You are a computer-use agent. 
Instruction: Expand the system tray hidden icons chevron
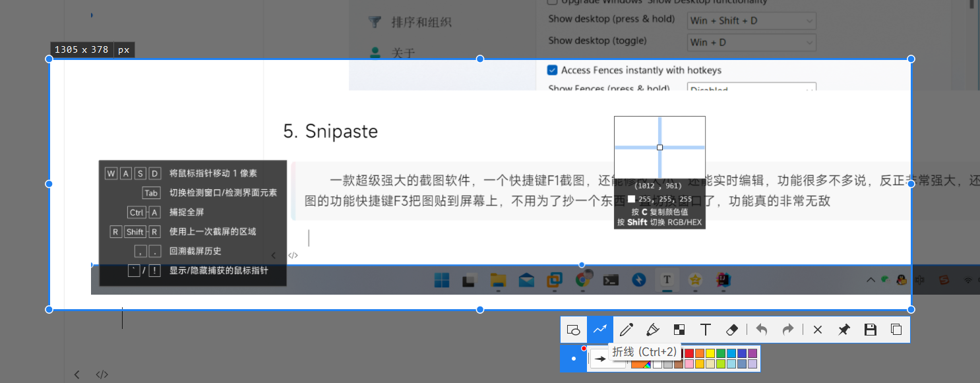point(871,280)
